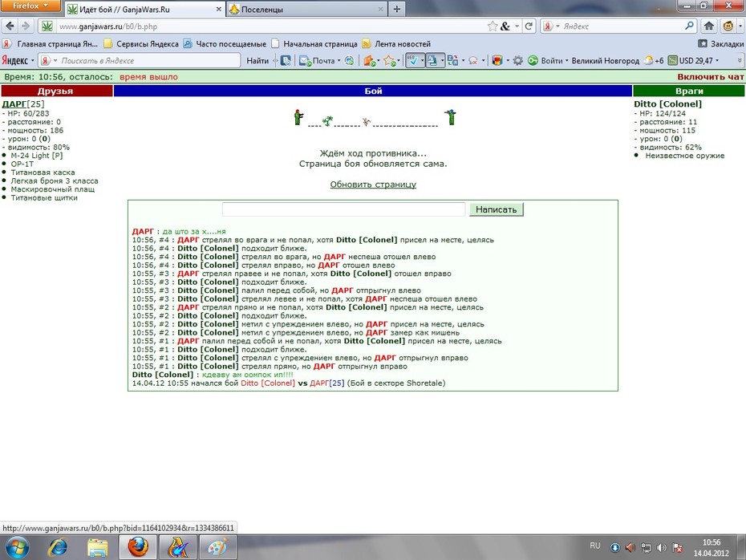Viewport: 746px width, 560px height.
Task: Reload the page with the refresh icon
Action: point(528,26)
